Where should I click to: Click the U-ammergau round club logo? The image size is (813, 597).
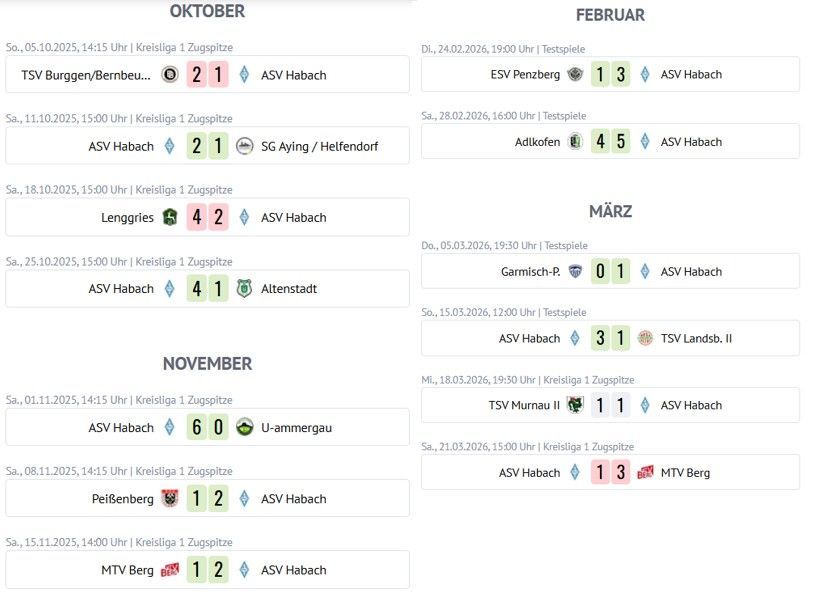pyautogui.click(x=245, y=427)
